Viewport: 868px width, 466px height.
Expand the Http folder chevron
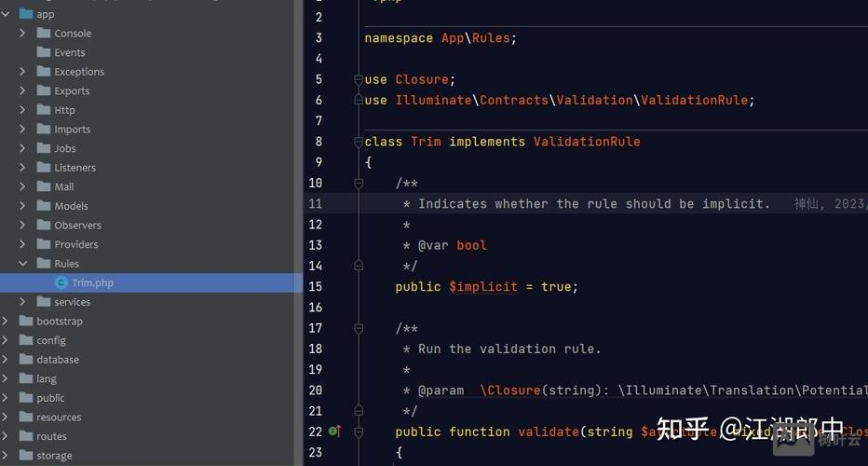(x=22, y=110)
